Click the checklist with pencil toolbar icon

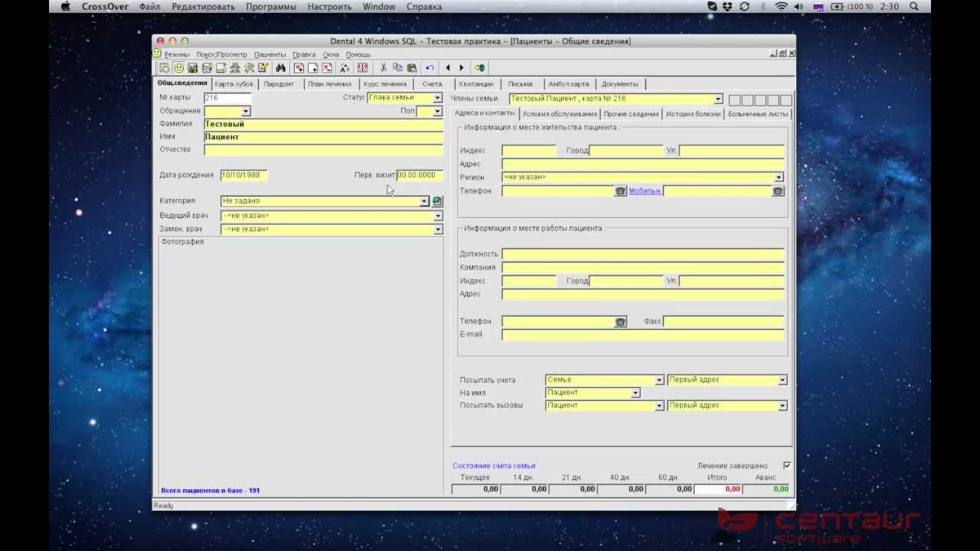(x=263, y=68)
